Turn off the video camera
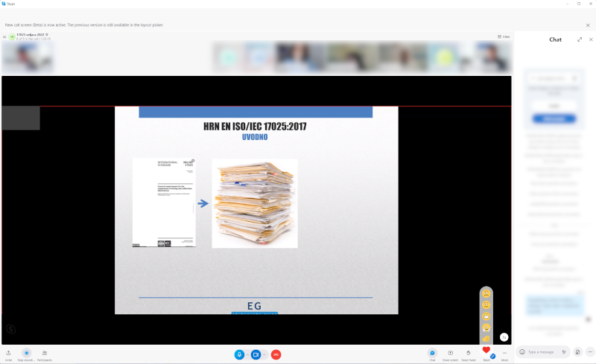Screen dimensions: 596x364 pyautogui.click(x=256, y=355)
